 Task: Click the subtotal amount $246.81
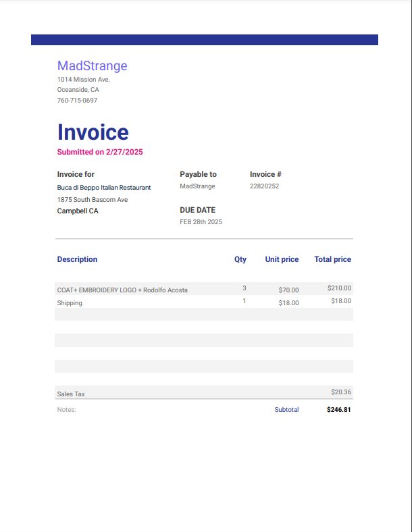tap(338, 409)
